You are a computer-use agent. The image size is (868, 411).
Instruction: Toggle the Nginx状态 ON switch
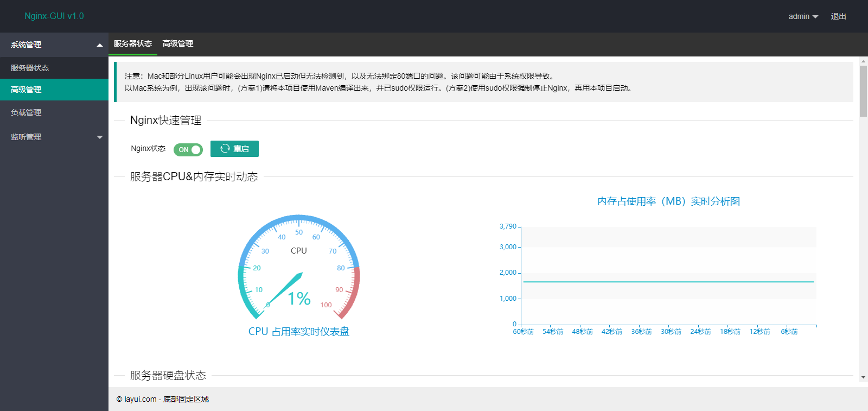click(188, 150)
